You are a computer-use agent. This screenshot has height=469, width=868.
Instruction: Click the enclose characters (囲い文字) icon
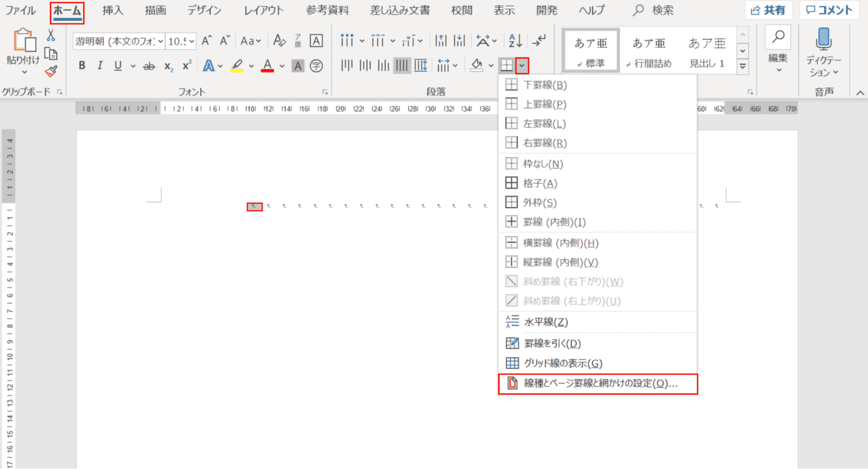point(316,66)
